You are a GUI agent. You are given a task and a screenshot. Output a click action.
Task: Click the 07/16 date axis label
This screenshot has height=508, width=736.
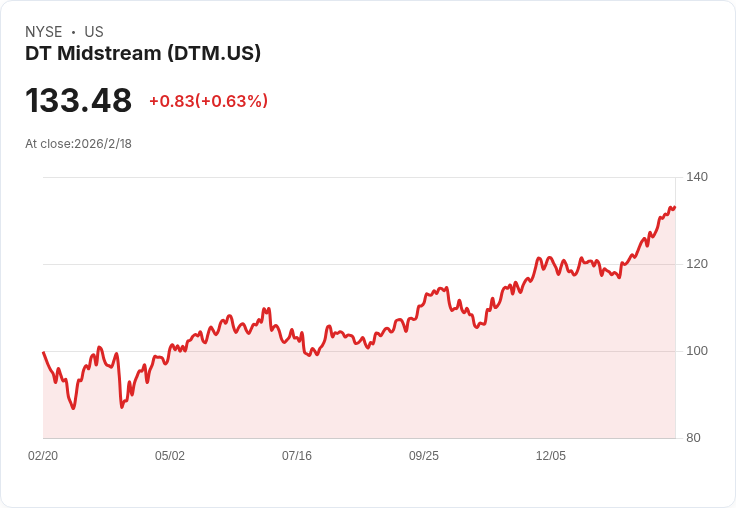[297, 456]
